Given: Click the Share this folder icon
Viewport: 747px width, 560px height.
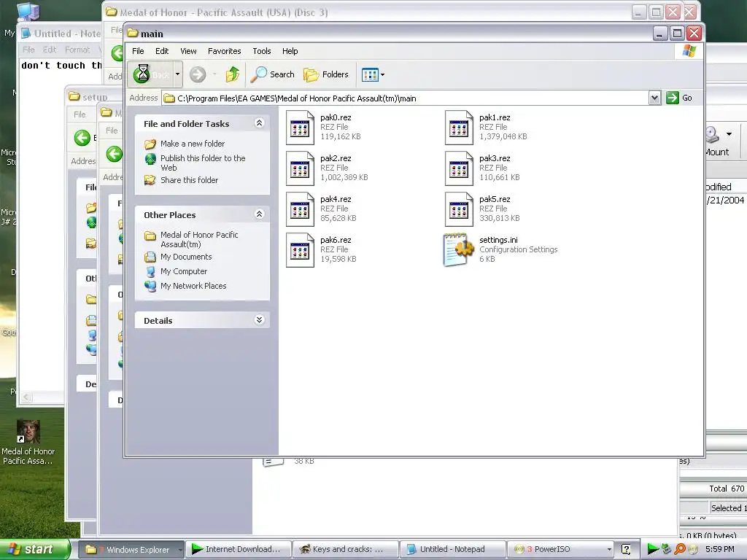Looking at the screenshot, I should click(150, 180).
